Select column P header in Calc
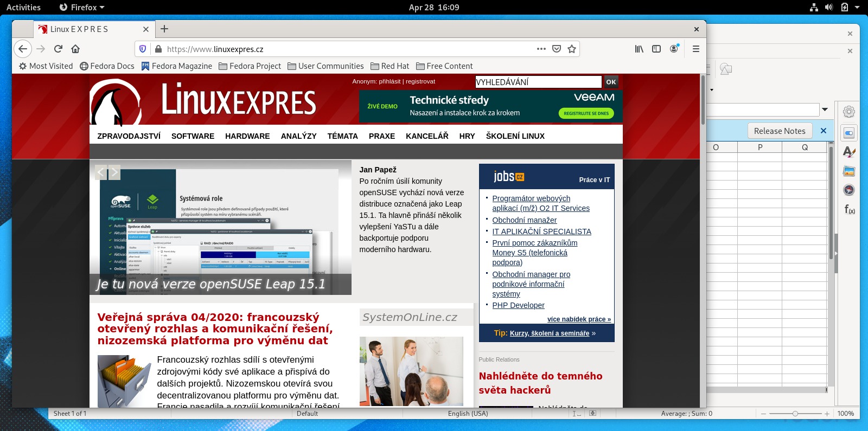 point(759,147)
